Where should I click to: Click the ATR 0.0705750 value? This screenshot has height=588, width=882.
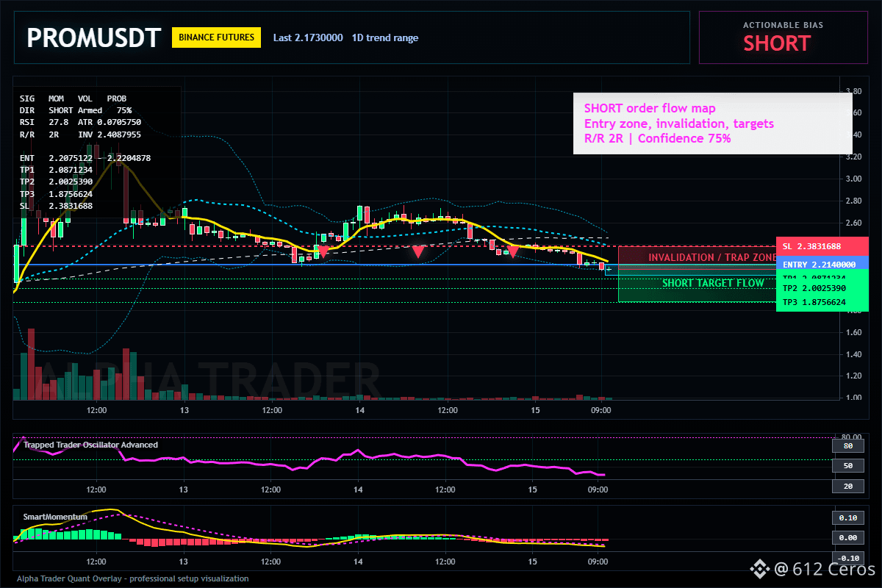(x=110, y=122)
